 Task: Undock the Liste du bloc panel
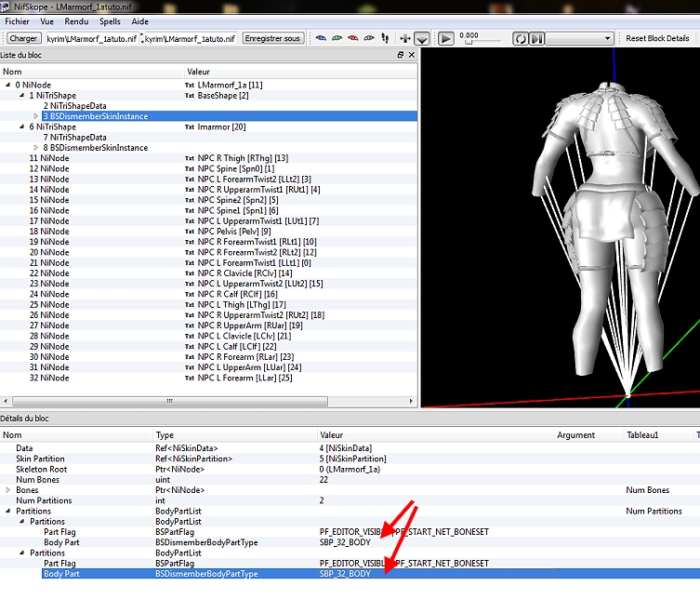click(401, 55)
